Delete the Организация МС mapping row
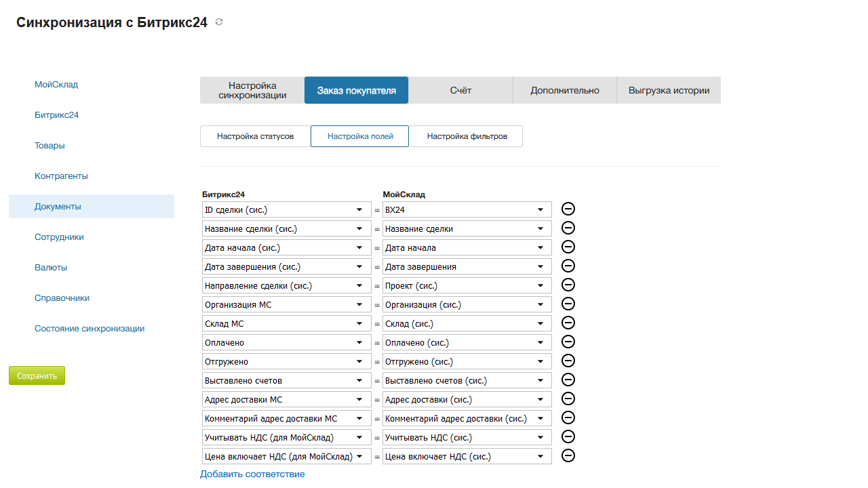 [568, 304]
